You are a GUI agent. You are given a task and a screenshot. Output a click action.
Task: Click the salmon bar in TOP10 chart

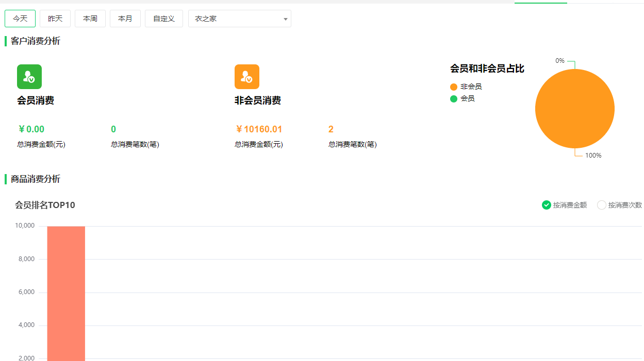point(66,294)
